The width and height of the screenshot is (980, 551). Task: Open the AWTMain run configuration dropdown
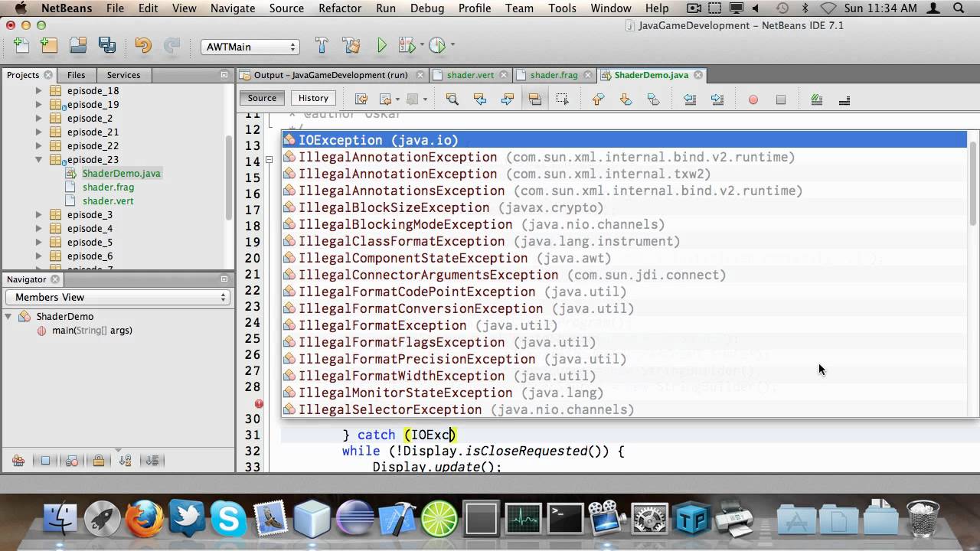250,47
